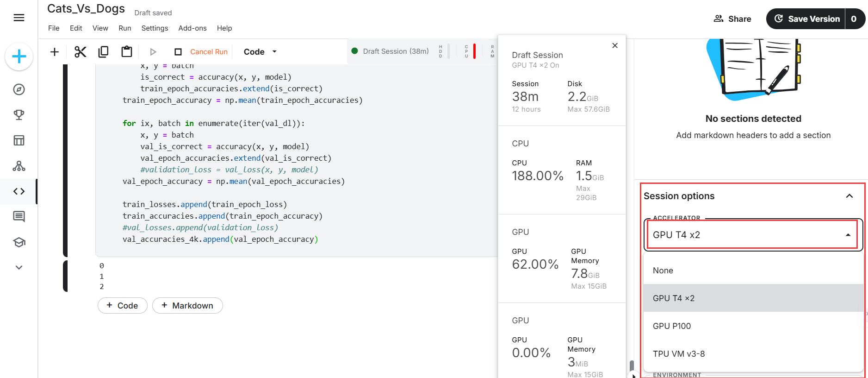Collapse the Session options section

(849, 196)
